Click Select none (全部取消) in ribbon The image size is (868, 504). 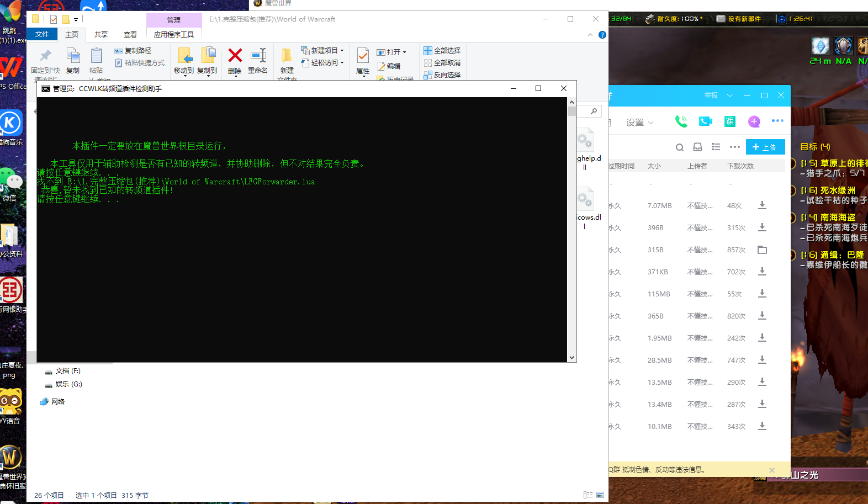[x=442, y=62]
